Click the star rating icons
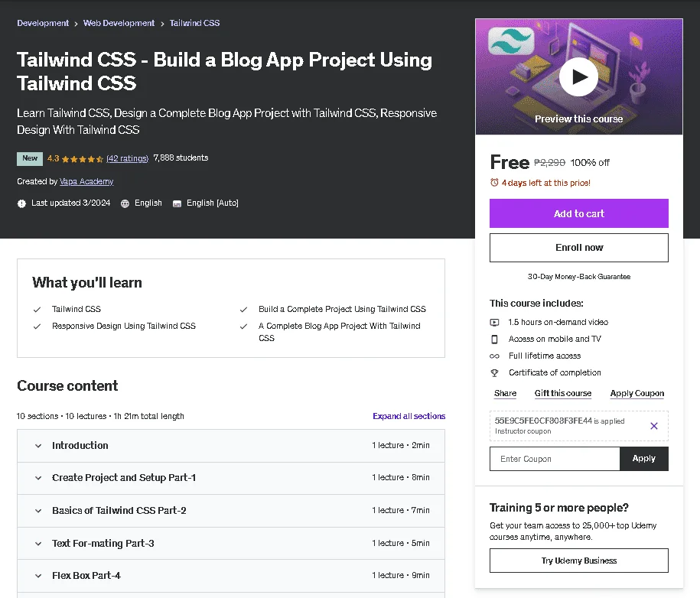Screen dimensions: 700x598 (83, 159)
